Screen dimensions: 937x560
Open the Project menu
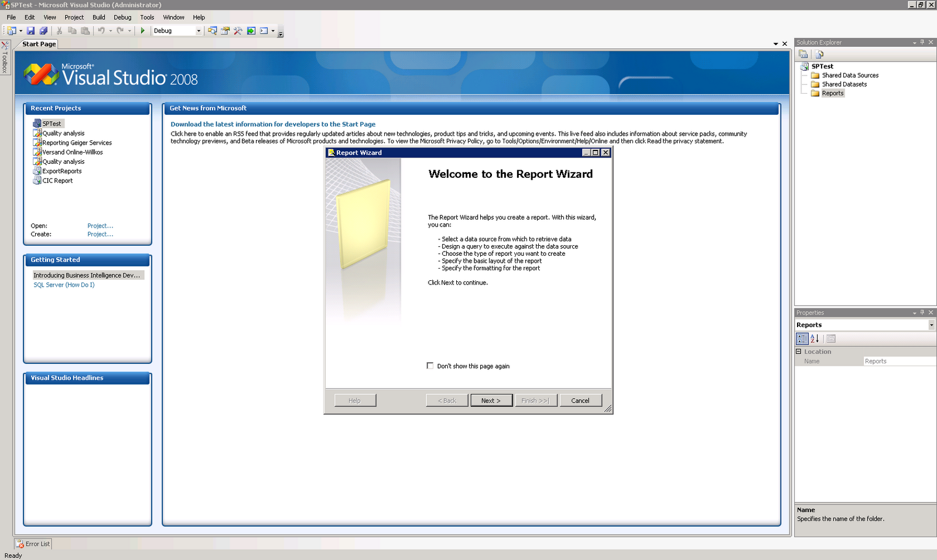pos(74,18)
